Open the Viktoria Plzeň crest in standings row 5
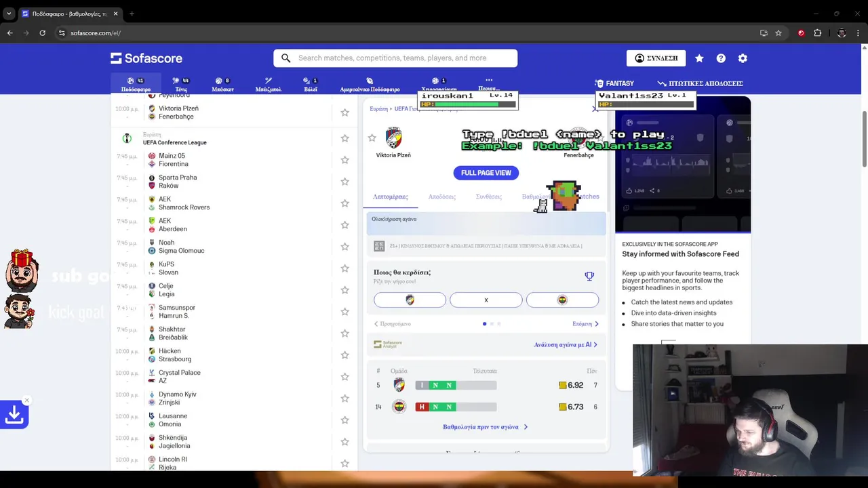The width and height of the screenshot is (868, 488). [399, 385]
